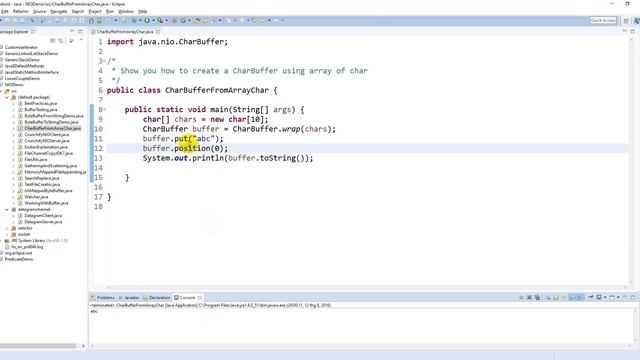This screenshot has height=360, width=640.
Task: Click Collapse All in Package Explorer toolbar
Action: 53,41
